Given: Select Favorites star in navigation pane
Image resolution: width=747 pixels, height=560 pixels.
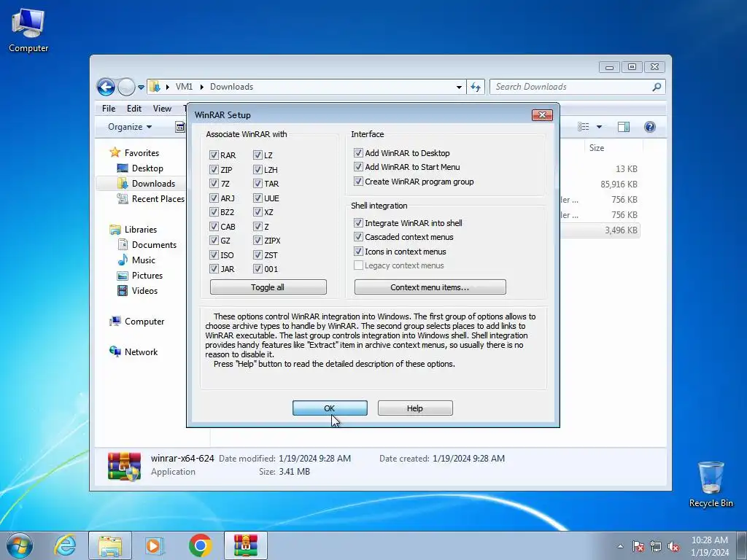Looking at the screenshot, I should (115, 152).
